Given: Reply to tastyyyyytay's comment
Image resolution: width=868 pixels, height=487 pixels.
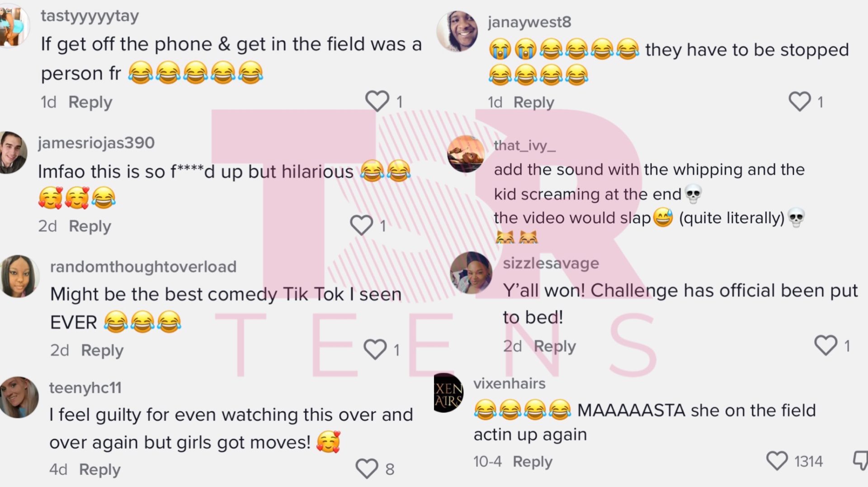Looking at the screenshot, I should point(90,102).
